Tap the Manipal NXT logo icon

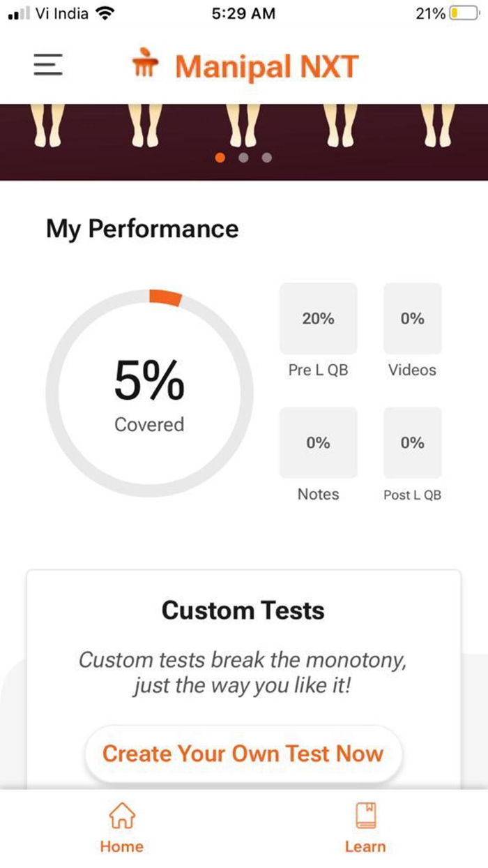[146, 64]
